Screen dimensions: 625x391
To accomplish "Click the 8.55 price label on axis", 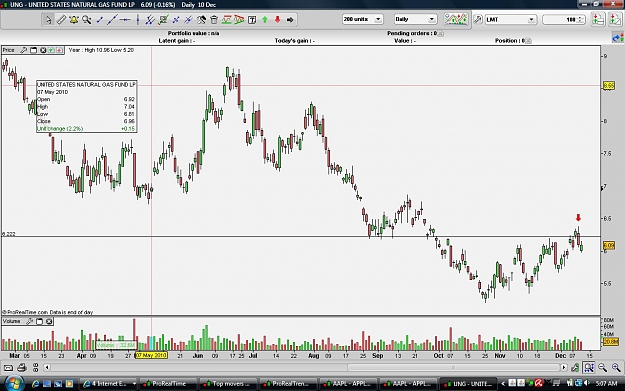I will 609,86.
